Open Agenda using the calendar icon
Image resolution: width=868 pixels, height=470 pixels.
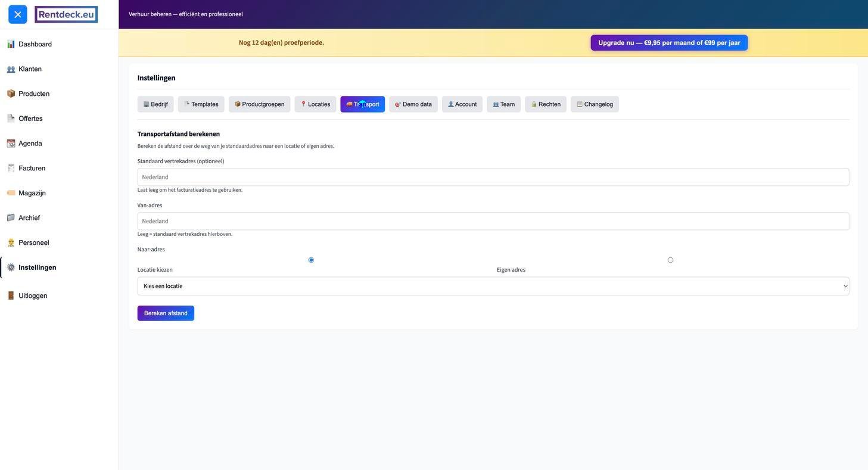click(11, 144)
